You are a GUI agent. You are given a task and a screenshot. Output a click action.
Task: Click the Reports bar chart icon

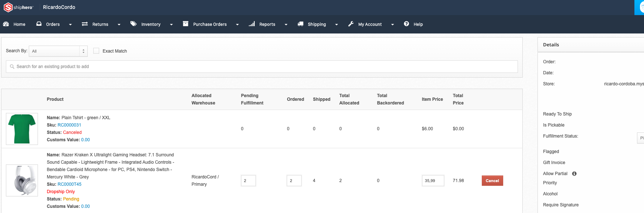252,24
